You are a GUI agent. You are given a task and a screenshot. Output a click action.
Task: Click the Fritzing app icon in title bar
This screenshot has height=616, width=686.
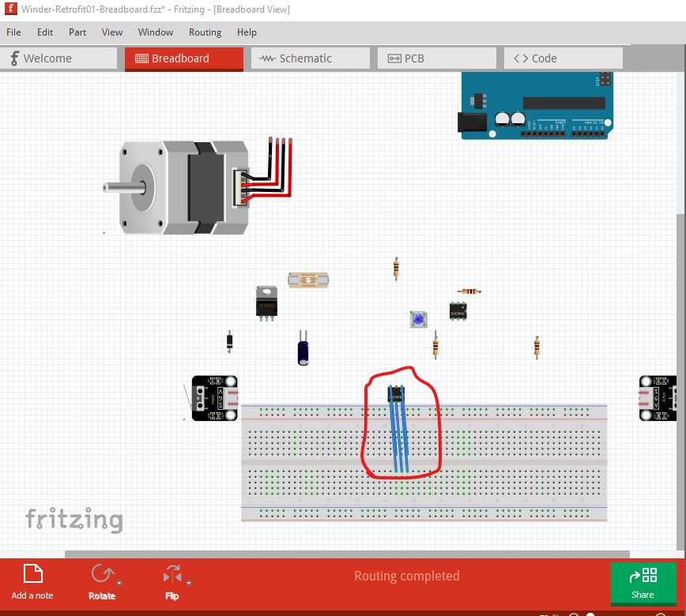(x=10, y=9)
